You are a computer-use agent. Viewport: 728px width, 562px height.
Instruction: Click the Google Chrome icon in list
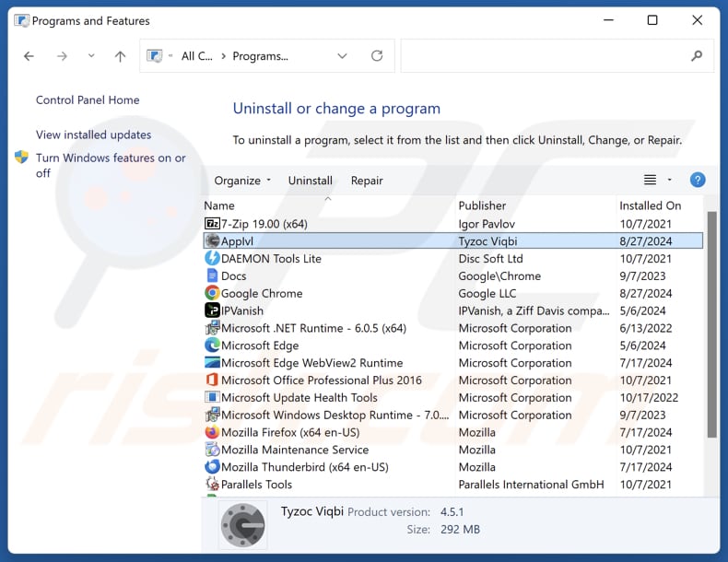(212, 293)
